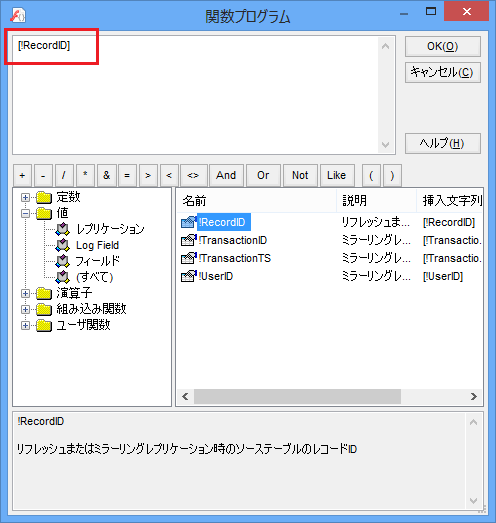Click the !TransactionTS item icon
Image resolution: width=496 pixels, height=523 pixels.
188,258
